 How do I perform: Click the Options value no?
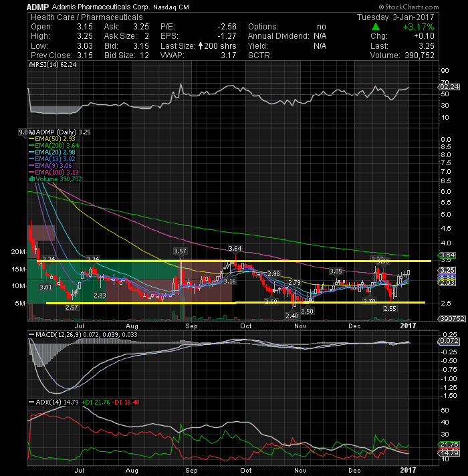pos(322,27)
